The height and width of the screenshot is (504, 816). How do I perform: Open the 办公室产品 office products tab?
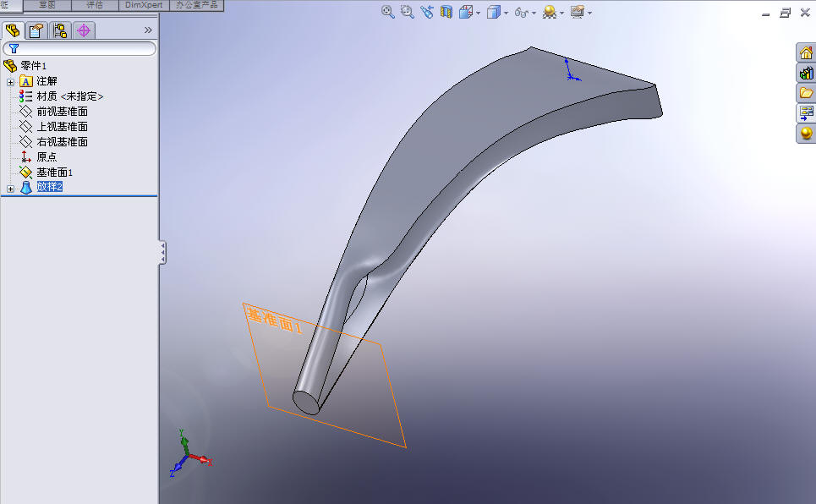coord(197,5)
